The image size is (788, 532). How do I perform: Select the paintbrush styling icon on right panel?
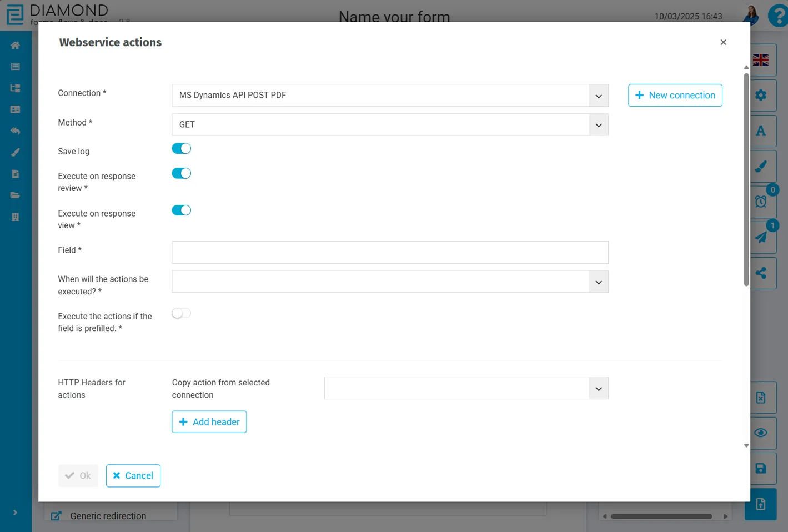(760, 166)
